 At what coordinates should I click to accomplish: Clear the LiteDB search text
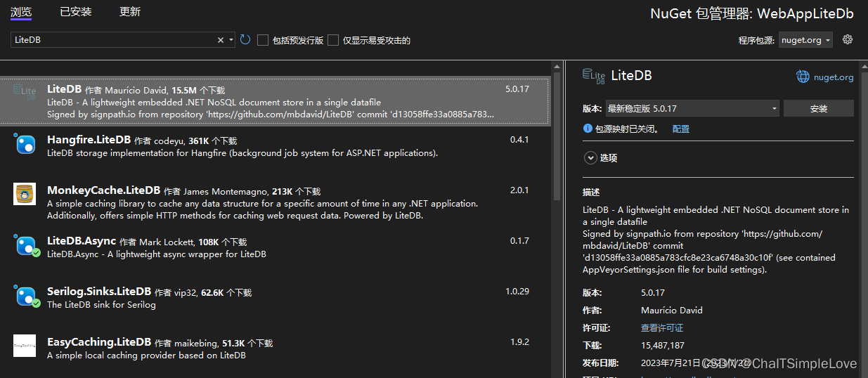point(221,40)
